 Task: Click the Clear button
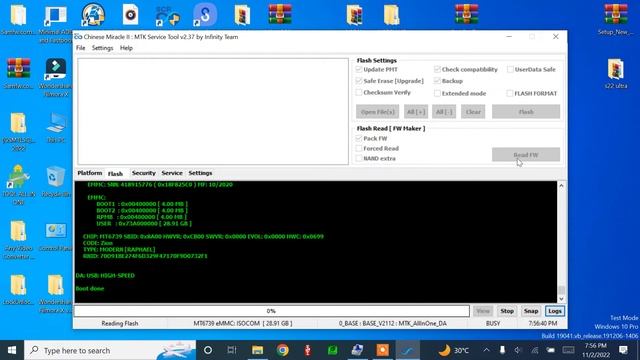tap(473, 112)
